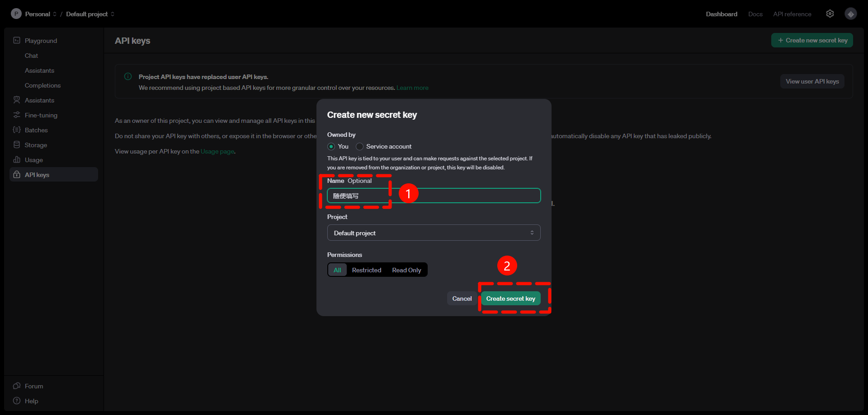Open the Personal workspace switcher

[x=38, y=14]
